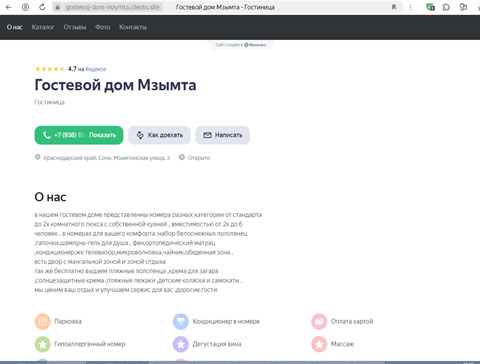Click the green 'Гипоаллергенный номер' star icon
The height and width of the screenshot is (364, 480).
tap(43, 344)
